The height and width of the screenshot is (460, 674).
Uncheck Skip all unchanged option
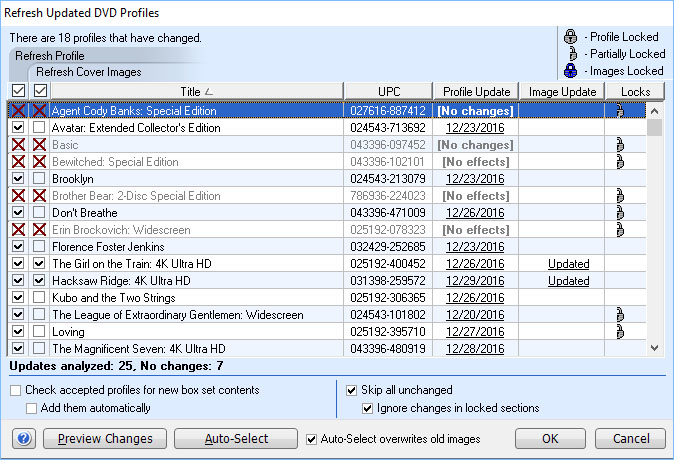tap(351, 390)
